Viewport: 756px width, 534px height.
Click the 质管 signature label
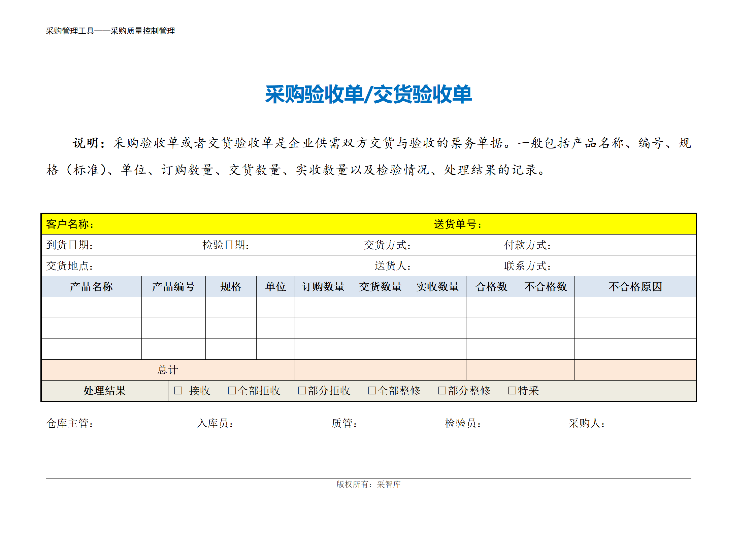344,423
